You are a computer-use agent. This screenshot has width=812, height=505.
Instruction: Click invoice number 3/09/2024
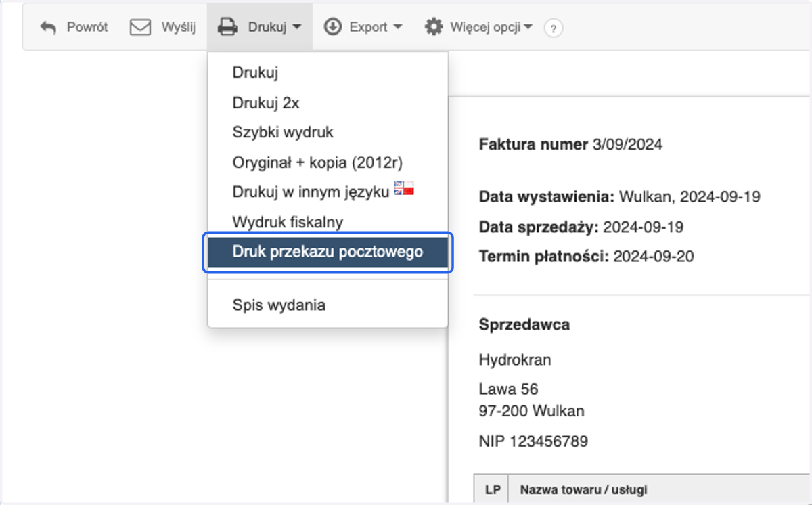(627, 144)
